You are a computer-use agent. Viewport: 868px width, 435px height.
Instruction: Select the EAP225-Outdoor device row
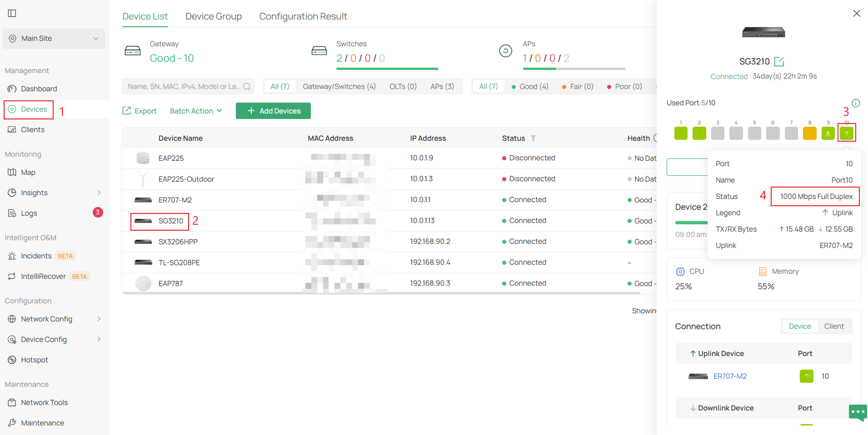[x=389, y=179]
